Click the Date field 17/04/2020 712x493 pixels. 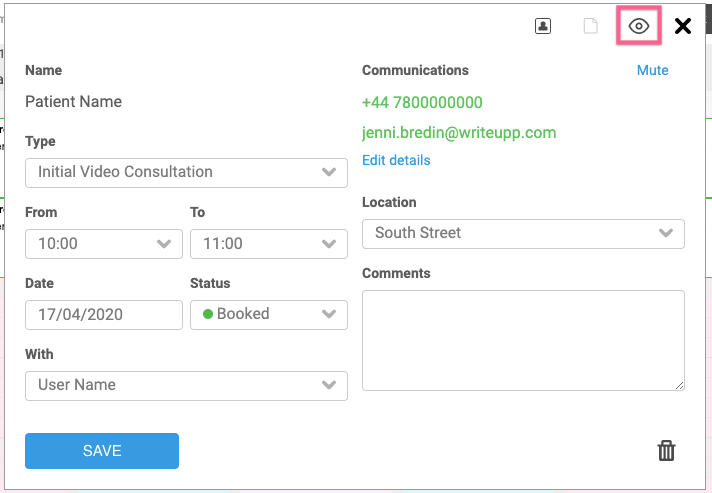(104, 315)
